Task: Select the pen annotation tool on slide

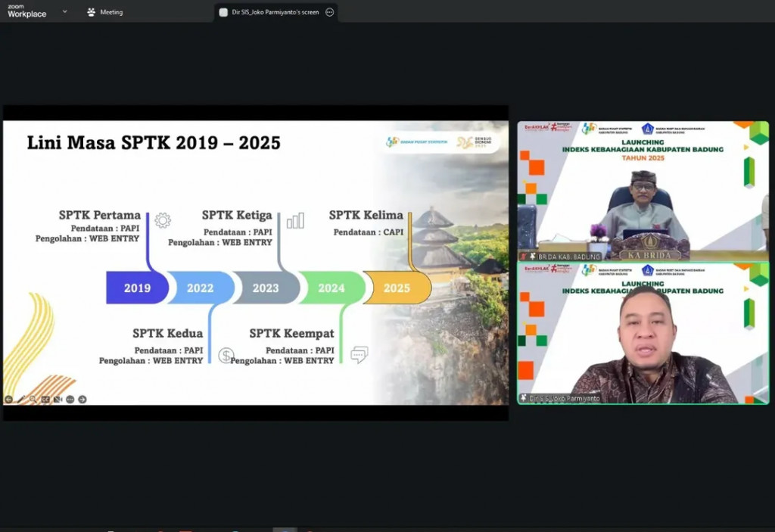Action: pyautogui.click(x=20, y=399)
